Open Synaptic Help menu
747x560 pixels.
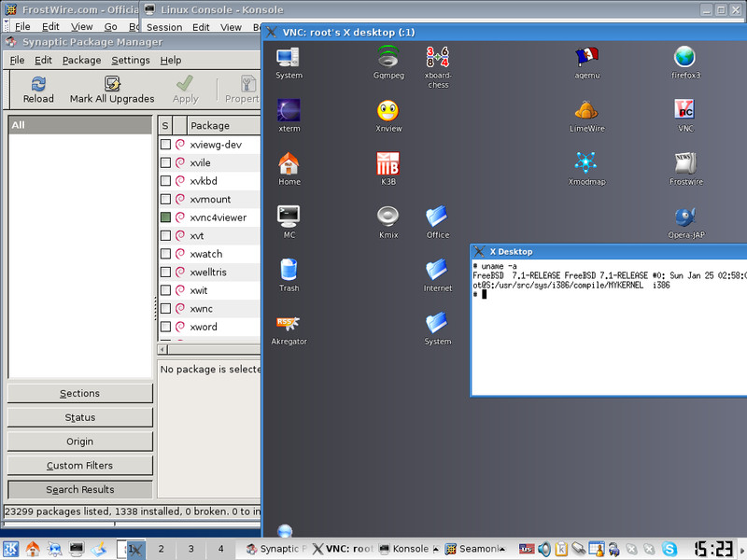171,60
